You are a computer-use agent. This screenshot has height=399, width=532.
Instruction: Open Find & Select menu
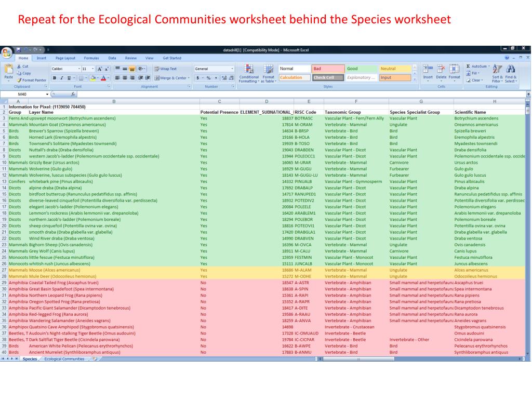click(x=511, y=73)
